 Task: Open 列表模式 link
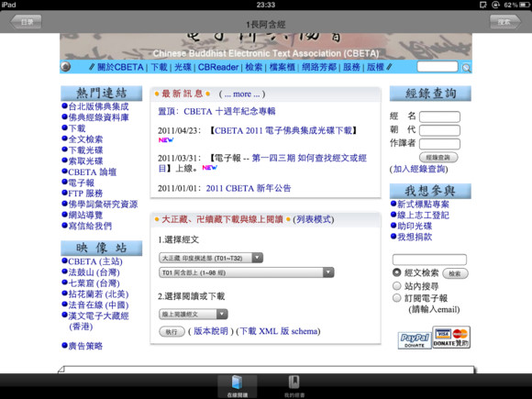click(x=314, y=219)
